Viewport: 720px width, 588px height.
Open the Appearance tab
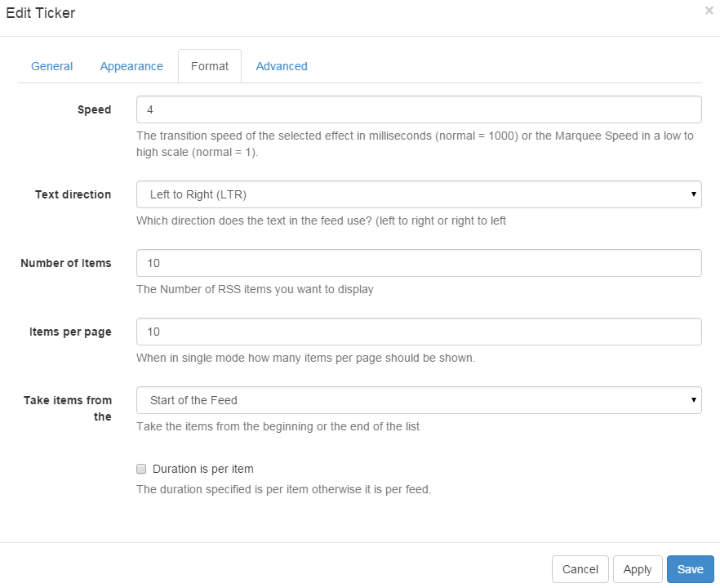(131, 66)
